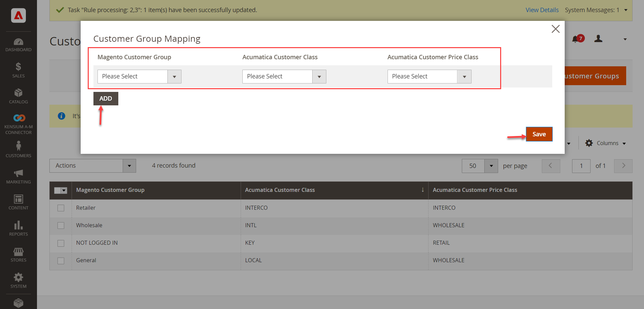Open the Reports sidebar section
This screenshot has height=309, width=644.
tap(18, 228)
